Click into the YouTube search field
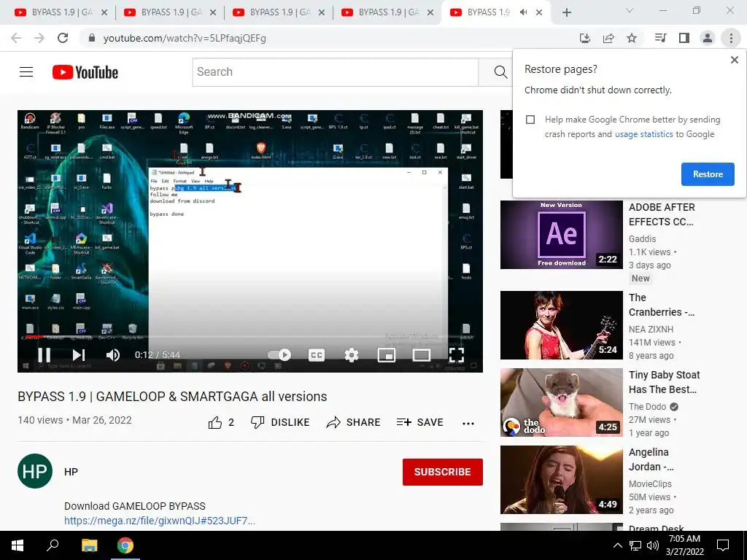747x560 pixels. point(335,72)
